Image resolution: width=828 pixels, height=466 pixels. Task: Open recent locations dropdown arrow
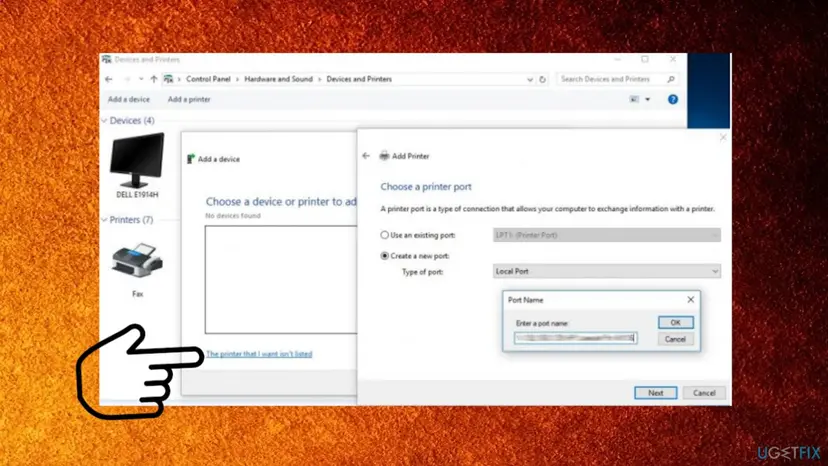tap(141, 79)
